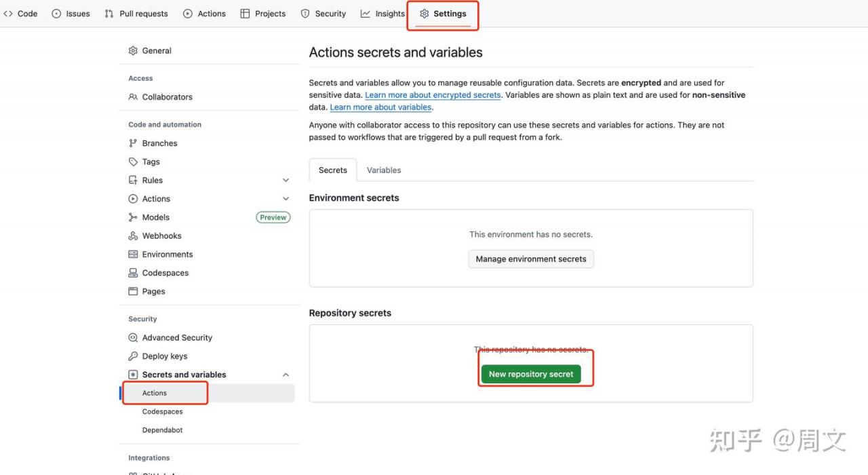Image resolution: width=868 pixels, height=475 pixels.
Task: Go to Pull requests tab
Action: pos(136,14)
